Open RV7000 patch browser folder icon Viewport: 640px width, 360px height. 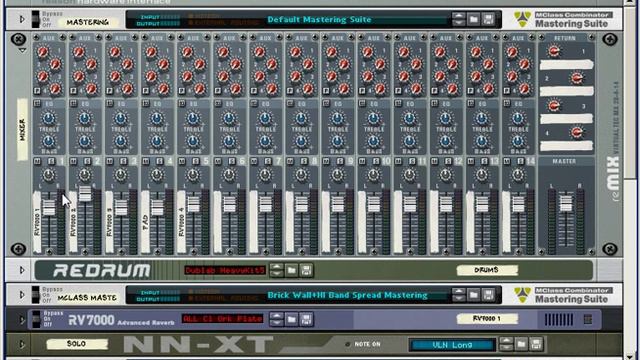(291, 319)
